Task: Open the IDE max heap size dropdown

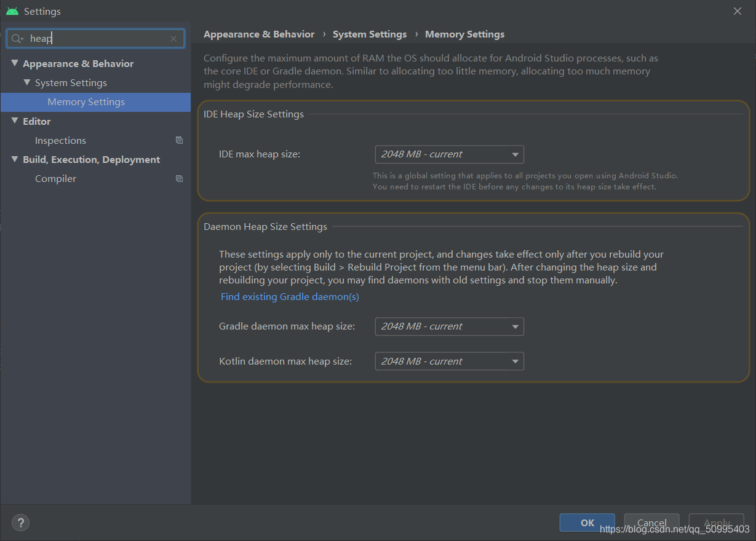Action: (449, 154)
